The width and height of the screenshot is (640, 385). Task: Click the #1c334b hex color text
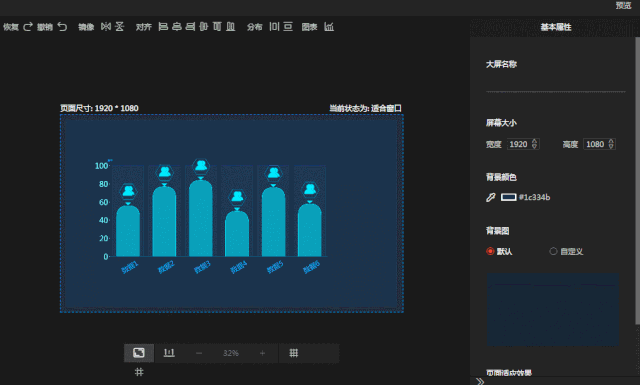[534, 198]
